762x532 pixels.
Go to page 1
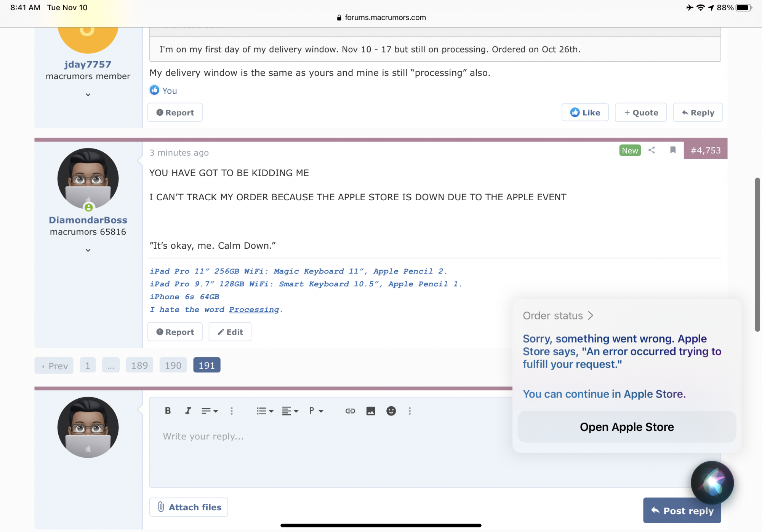click(x=88, y=365)
